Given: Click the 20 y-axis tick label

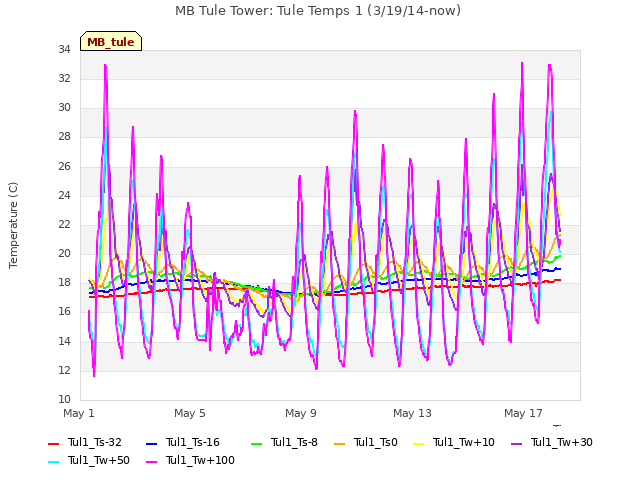Looking at the screenshot, I should click(x=64, y=253).
